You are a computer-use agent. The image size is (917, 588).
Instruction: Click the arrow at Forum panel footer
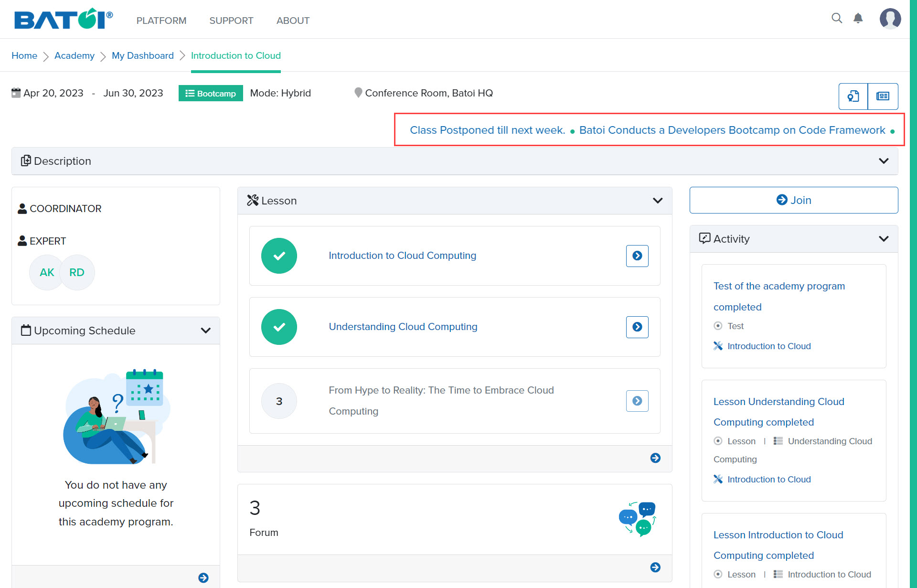coord(655,567)
